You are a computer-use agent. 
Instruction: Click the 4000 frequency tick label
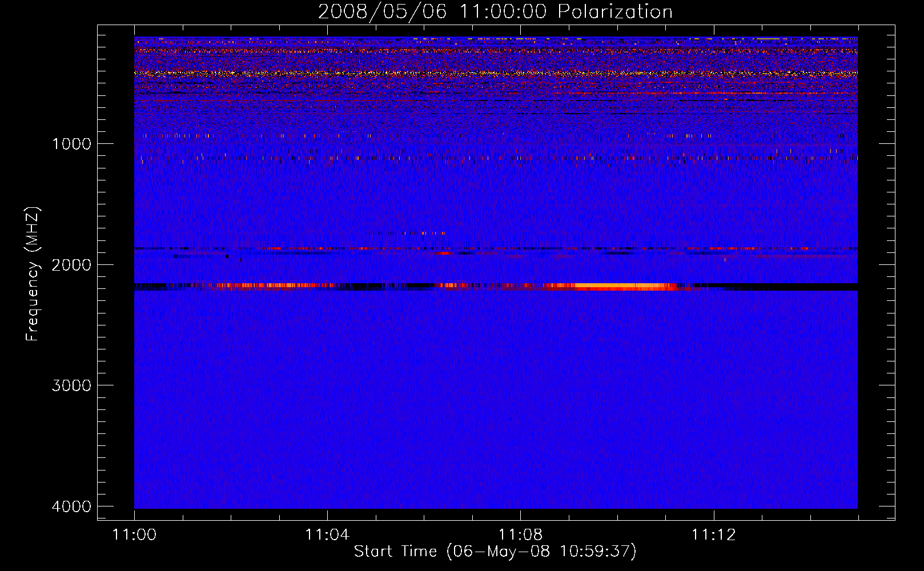tap(71, 506)
